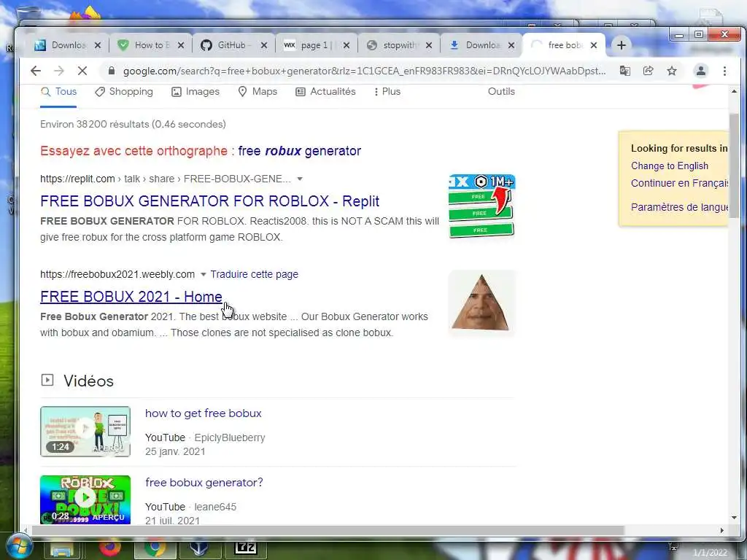
Task: Click 'Continuer en Français' link
Action: coord(679,183)
